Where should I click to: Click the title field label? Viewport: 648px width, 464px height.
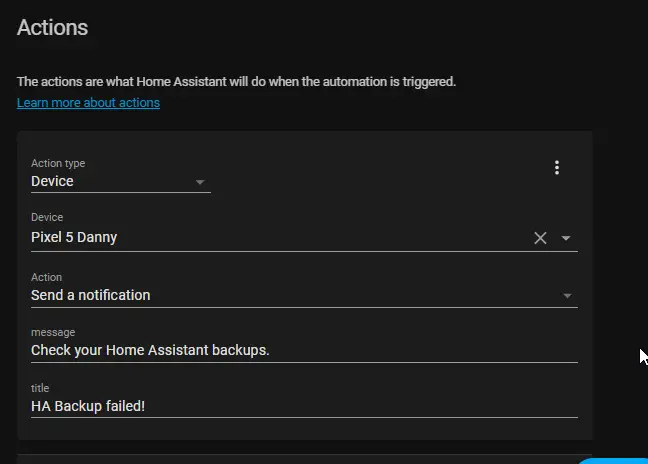pos(40,388)
